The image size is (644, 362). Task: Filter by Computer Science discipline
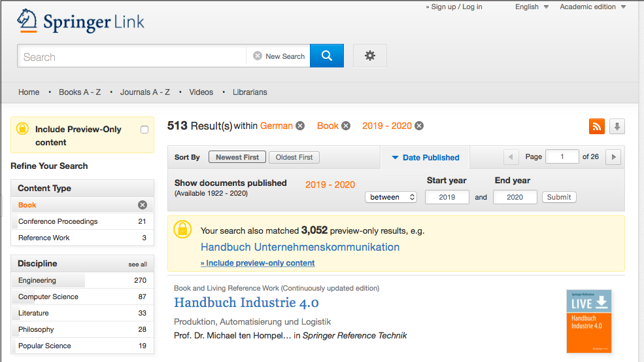tap(82, 297)
